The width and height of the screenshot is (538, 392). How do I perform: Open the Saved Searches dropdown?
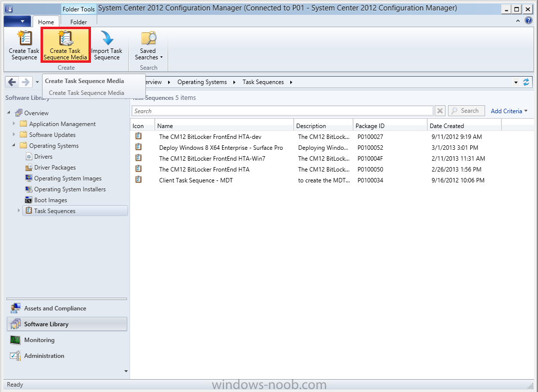pos(148,45)
